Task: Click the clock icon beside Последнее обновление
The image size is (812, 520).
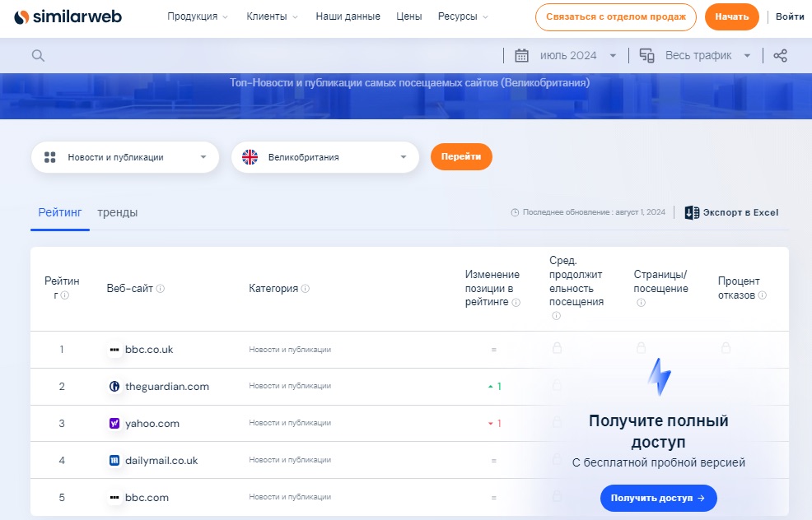Action: pos(515,212)
